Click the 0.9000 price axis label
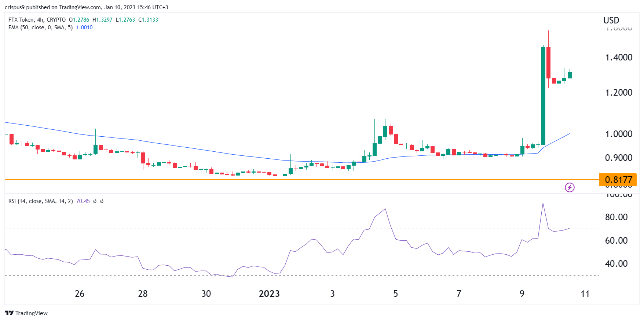644x321 pixels. (x=619, y=158)
